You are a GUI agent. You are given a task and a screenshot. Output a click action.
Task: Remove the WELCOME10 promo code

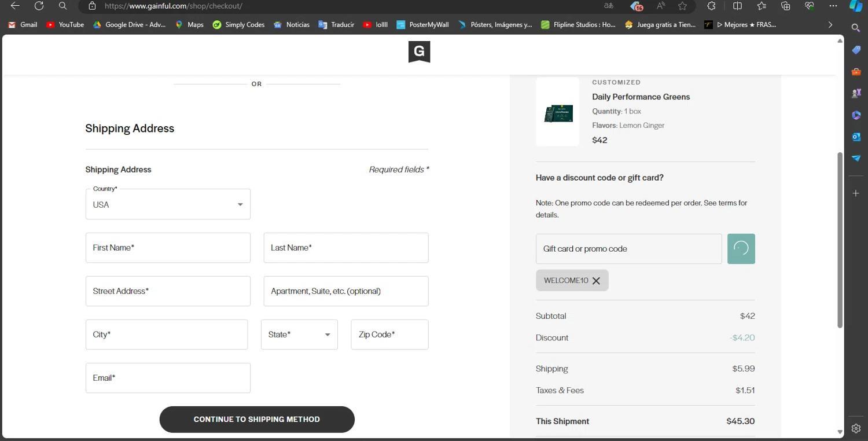coord(596,281)
